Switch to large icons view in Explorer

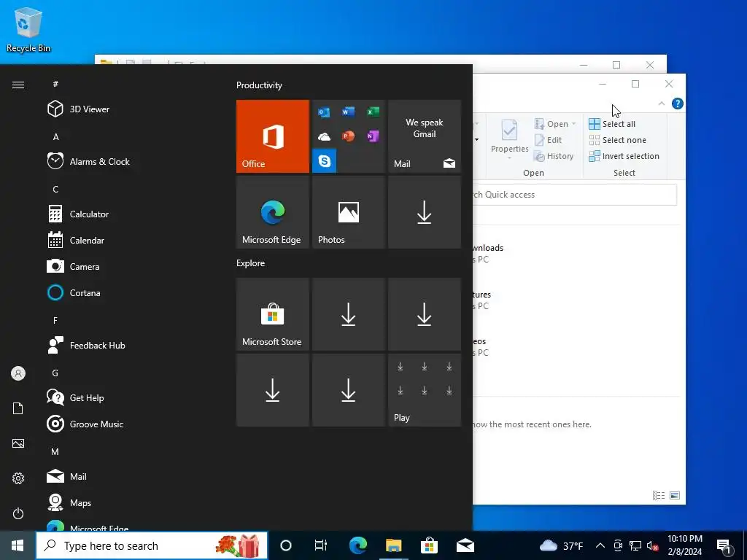pos(675,496)
